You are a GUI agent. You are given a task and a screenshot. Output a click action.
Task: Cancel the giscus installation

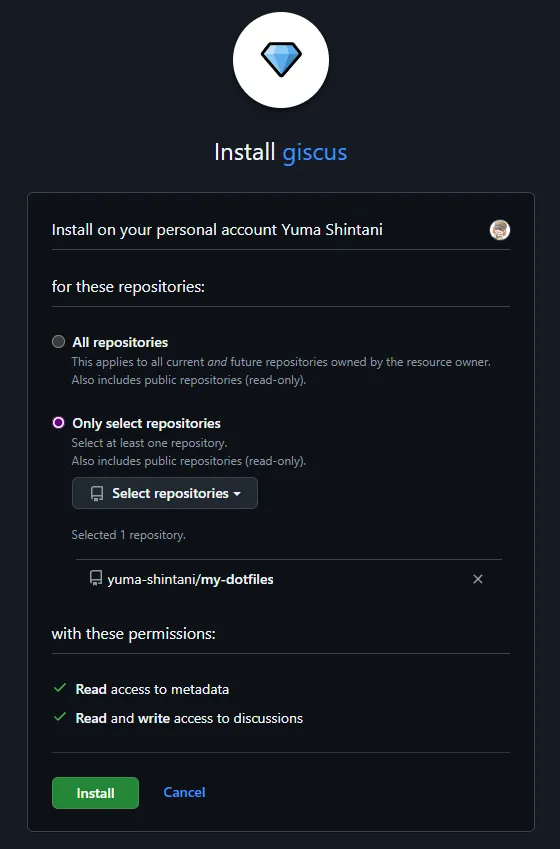[184, 792]
